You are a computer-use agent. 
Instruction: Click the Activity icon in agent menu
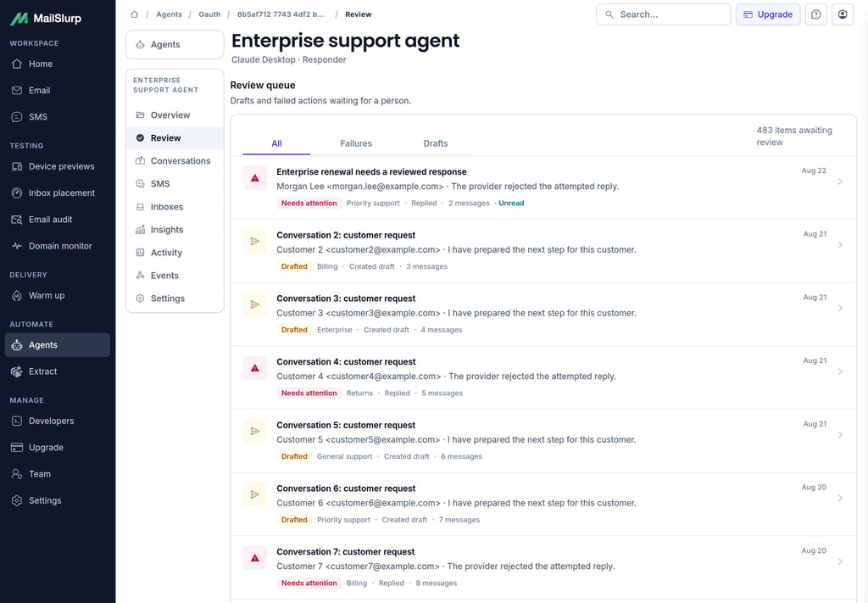140,253
